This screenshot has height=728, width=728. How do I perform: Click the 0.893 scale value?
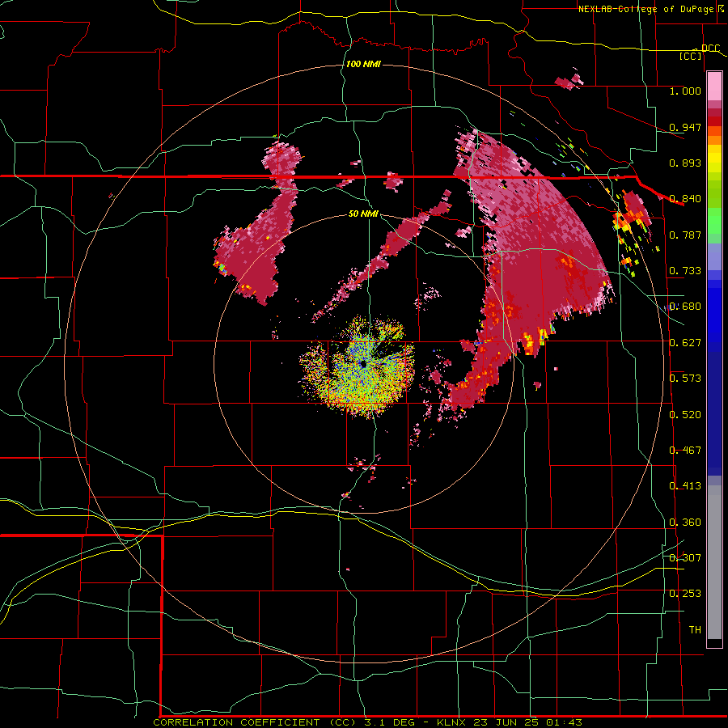point(685,163)
